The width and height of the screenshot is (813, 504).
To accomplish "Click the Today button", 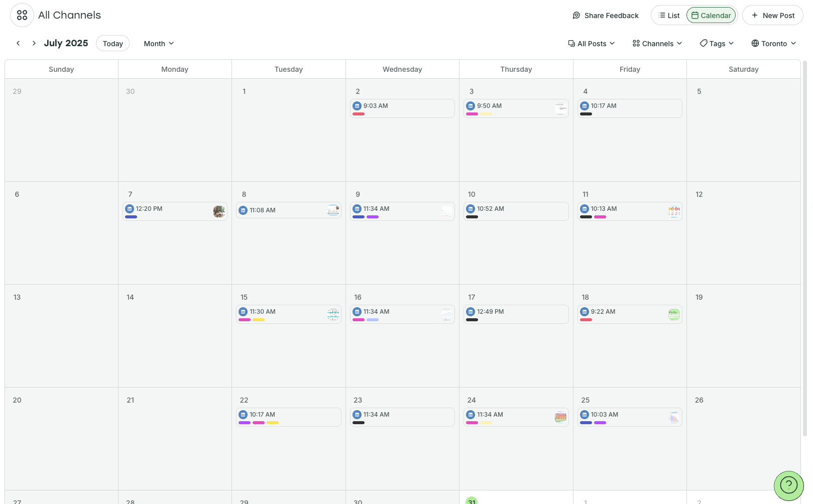I will pyautogui.click(x=112, y=43).
